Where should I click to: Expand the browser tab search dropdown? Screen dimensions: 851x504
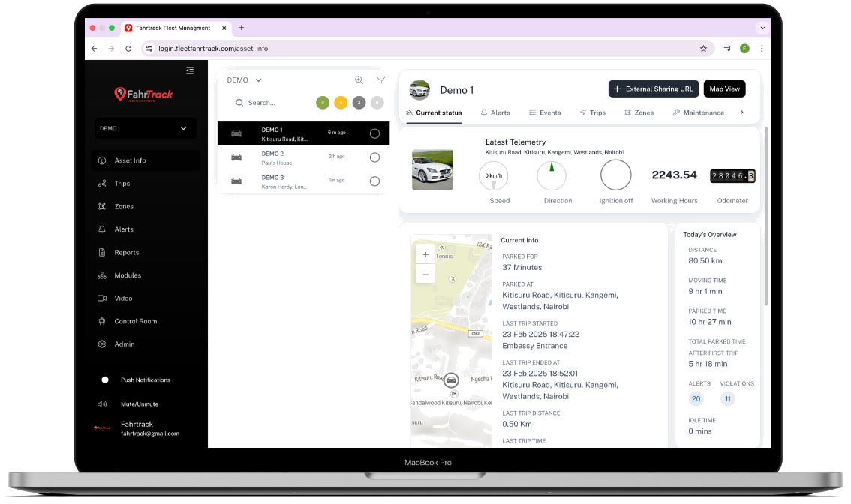point(762,28)
